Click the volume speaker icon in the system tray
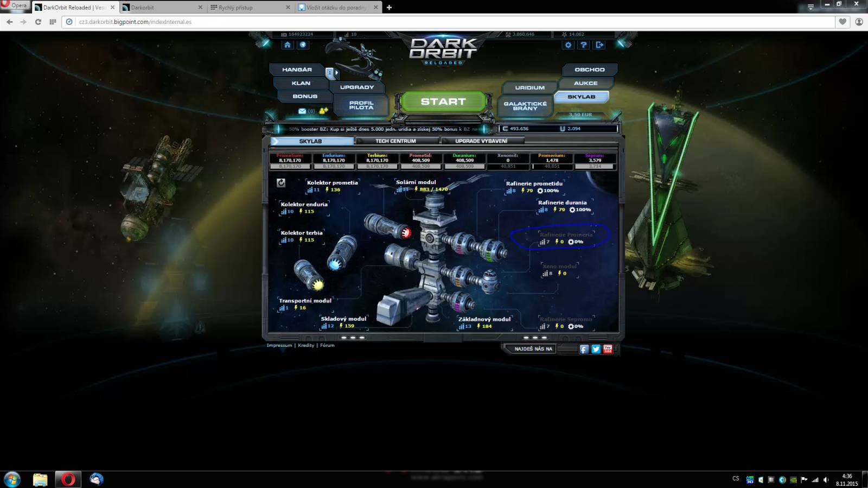 click(x=826, y=480)
